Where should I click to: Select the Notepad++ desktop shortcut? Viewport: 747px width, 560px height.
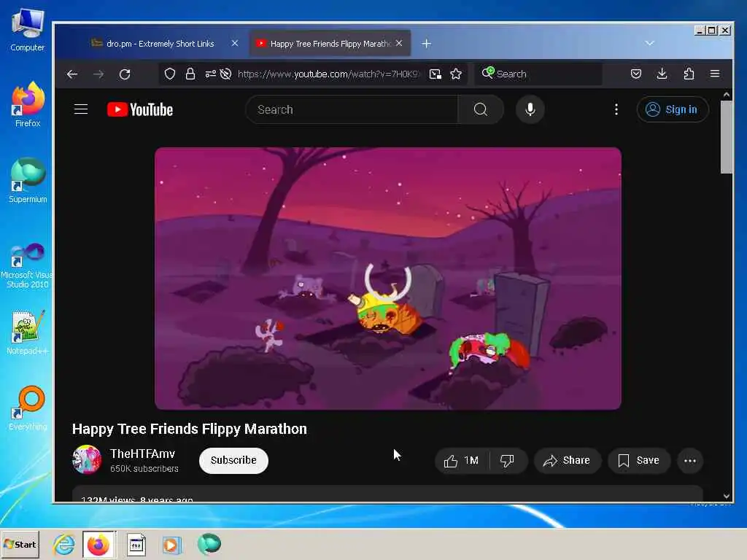tap(28, 332)
